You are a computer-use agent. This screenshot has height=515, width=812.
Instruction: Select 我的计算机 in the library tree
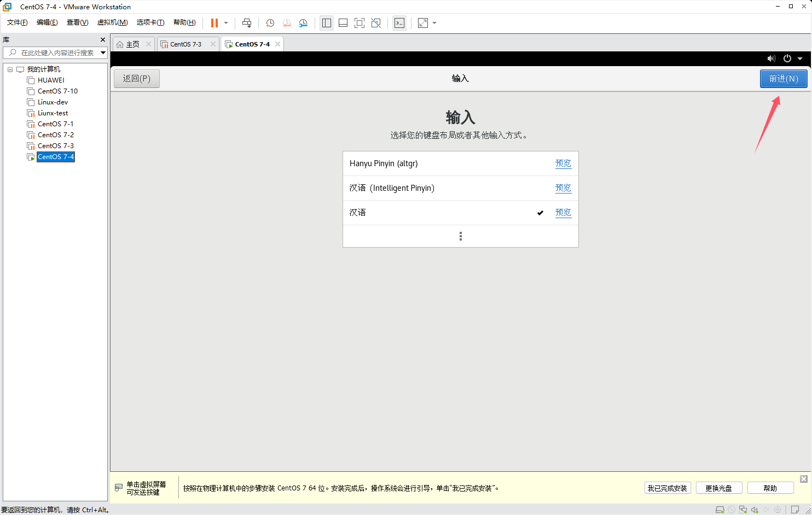44,69
